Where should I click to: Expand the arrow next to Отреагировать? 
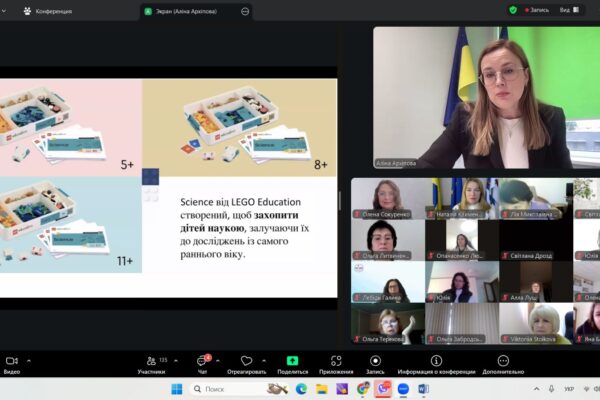(265, 360)
